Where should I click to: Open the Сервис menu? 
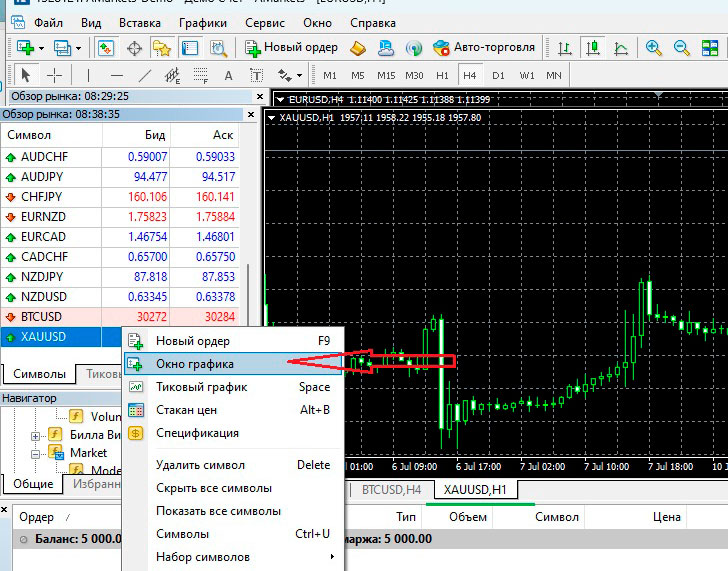(x=264, y=22)
